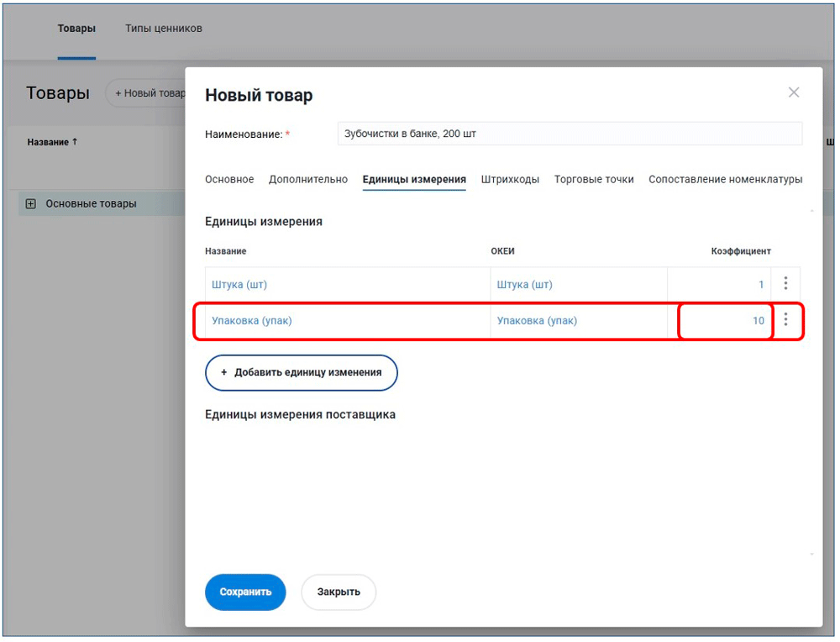
Task: Open the Сопоставление номенклатуры tab
Action: pyautogui.click(x=725, y=179)
